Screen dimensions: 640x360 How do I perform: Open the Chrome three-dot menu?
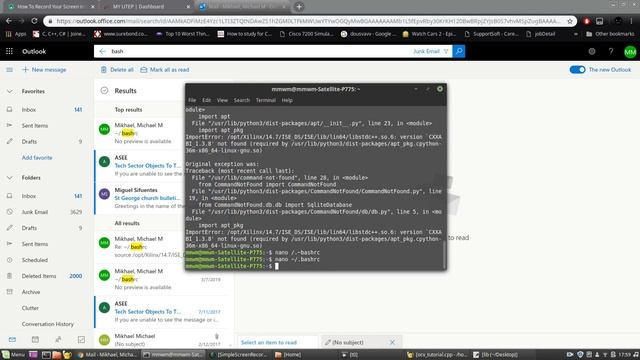pyautogui.click(x=631, y=21)
